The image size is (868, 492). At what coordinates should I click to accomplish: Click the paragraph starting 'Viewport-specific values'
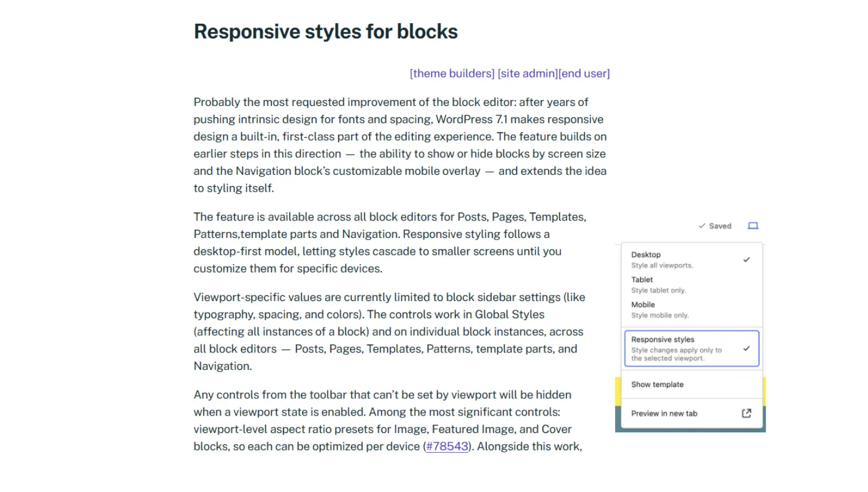(x=389, y=332)
